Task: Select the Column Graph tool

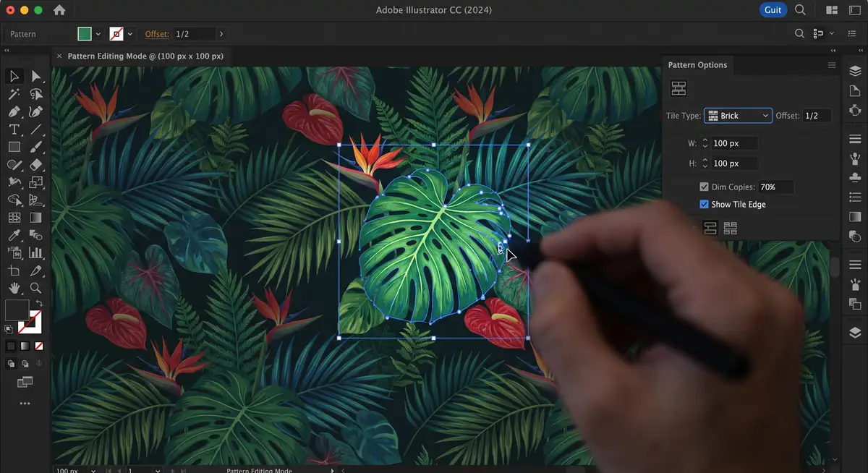Action: click(x=35, y=252)
